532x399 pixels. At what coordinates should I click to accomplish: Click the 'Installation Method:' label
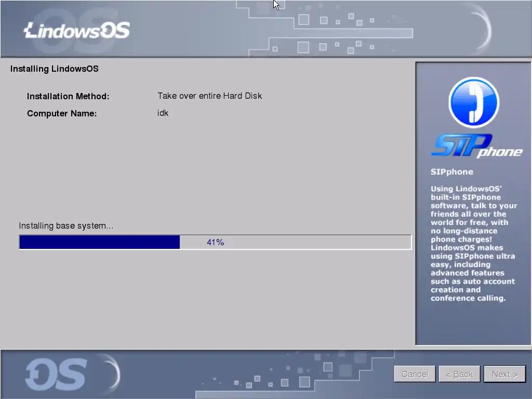[68, 96]
